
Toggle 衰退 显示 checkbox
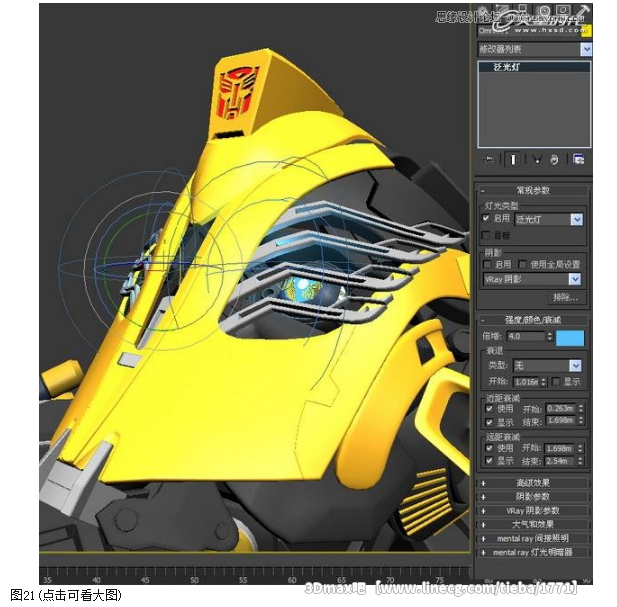pos(556,382)
